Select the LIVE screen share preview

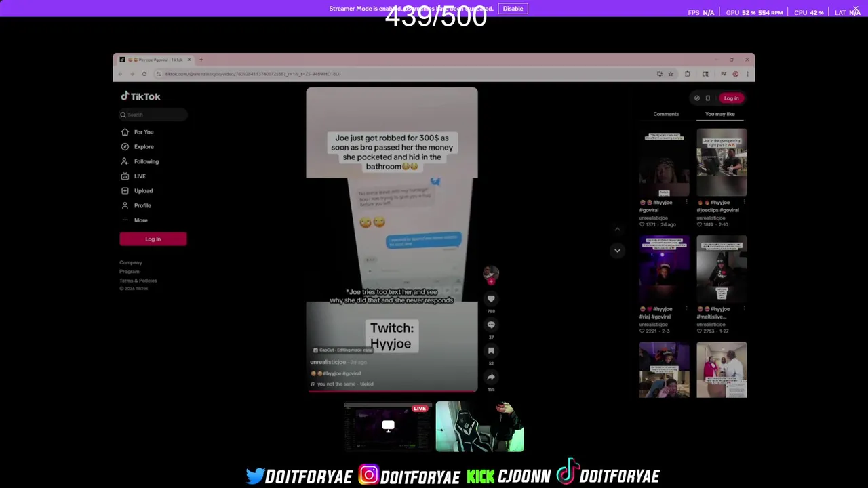click(388, 426)
